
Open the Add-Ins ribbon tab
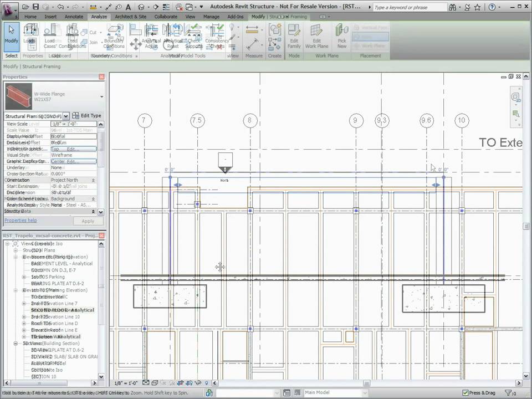pos(236,16)
